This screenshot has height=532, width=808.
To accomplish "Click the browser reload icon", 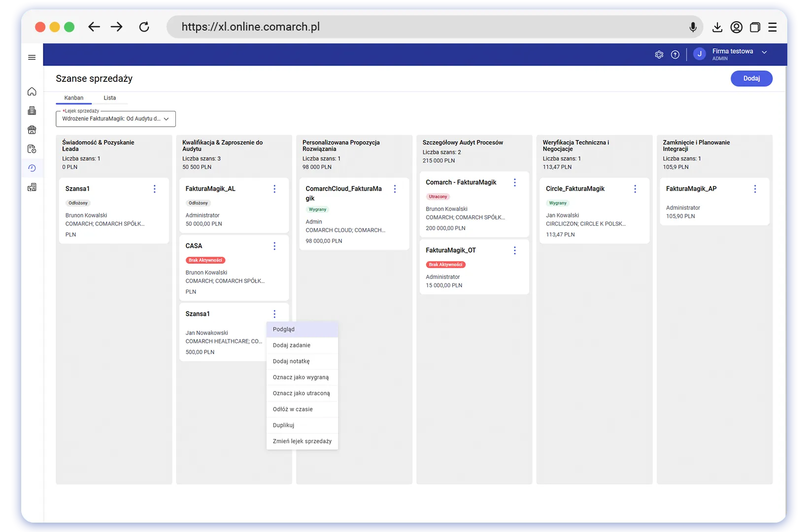I will pos(144,27).
